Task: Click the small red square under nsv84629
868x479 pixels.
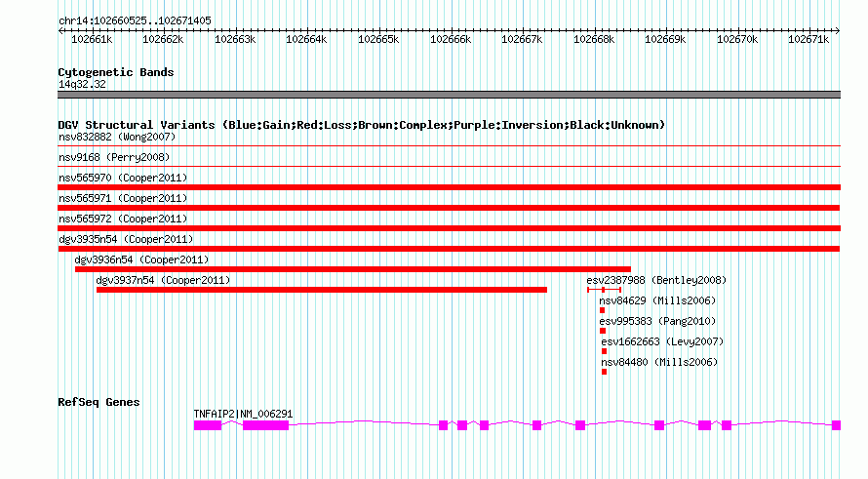Action: coord(603,310)
